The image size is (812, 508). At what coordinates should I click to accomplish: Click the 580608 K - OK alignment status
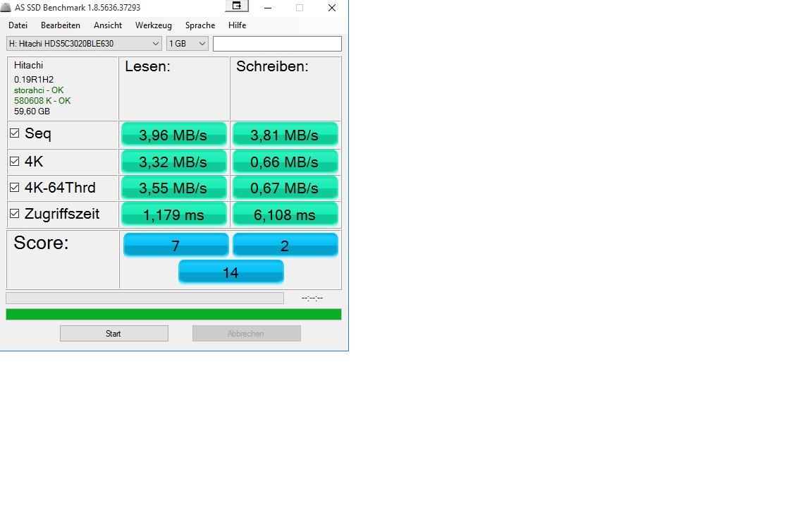coord(42,101)
